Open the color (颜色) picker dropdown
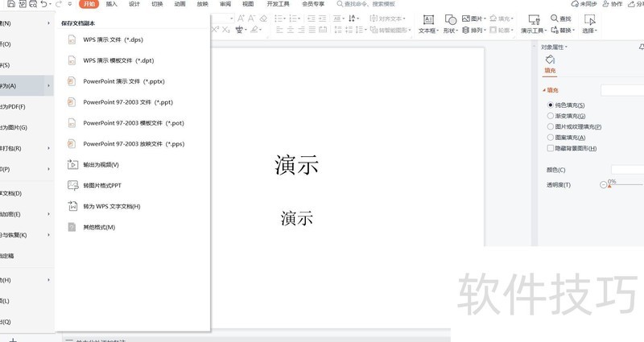This screenshot has width=644, height=342. [627, 170]
